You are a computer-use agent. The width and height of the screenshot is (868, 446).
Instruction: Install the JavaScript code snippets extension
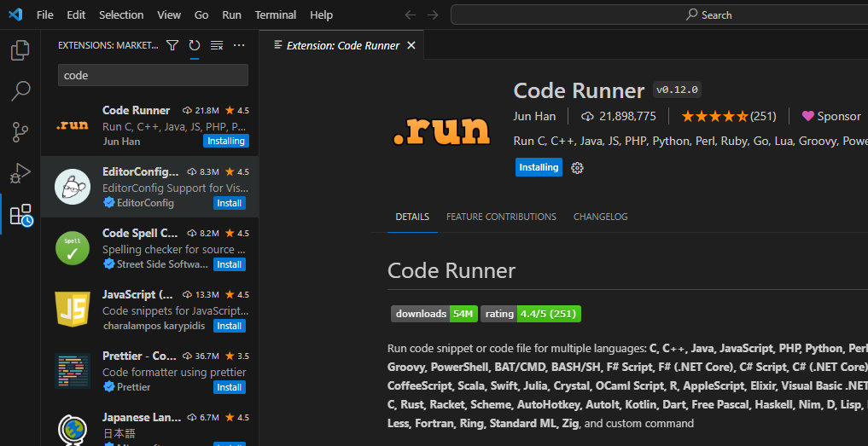(x=230, y=326)
